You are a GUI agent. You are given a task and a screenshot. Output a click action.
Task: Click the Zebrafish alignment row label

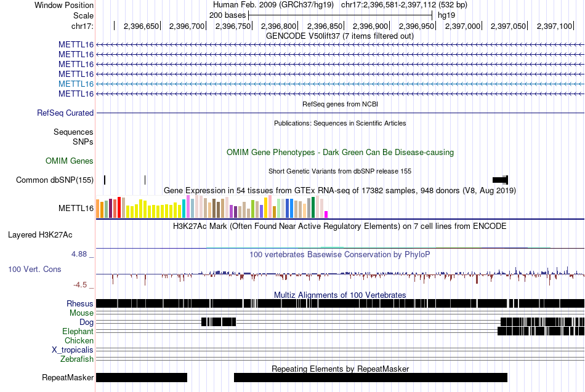click(x=77, y=359)
